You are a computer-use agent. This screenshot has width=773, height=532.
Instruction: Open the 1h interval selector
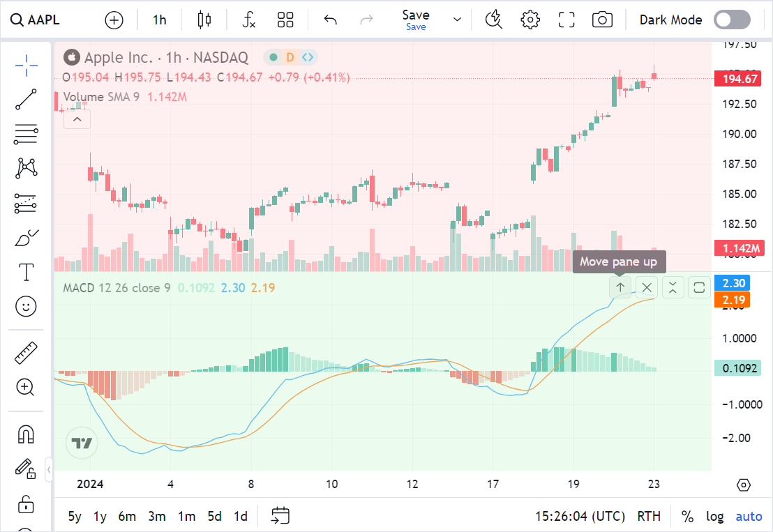159,20
